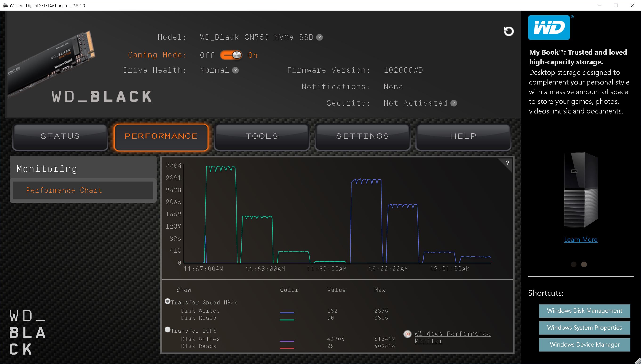Click the max write value 2875

(381, 311)
